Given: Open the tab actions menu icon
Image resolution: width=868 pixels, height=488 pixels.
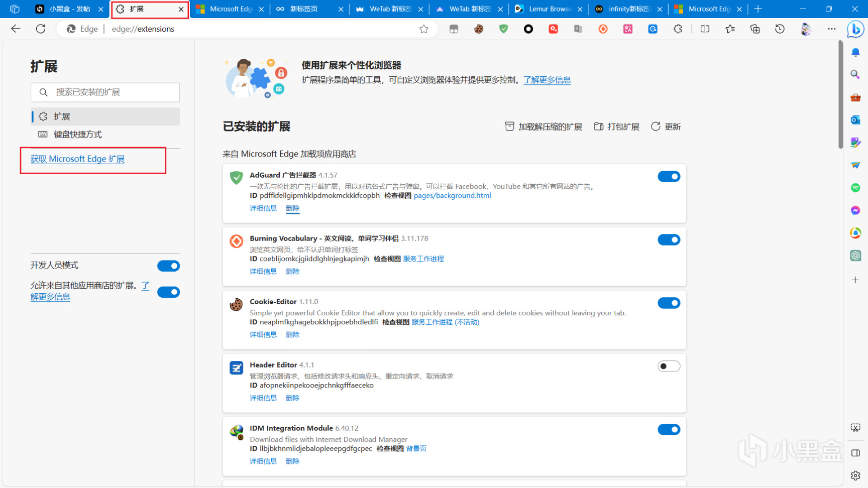Looking at the screenshot, I should (x=15, y=9).
